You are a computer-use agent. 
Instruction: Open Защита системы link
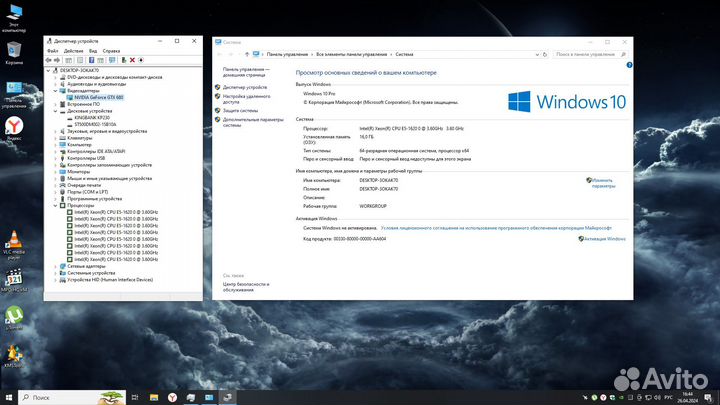241,111
